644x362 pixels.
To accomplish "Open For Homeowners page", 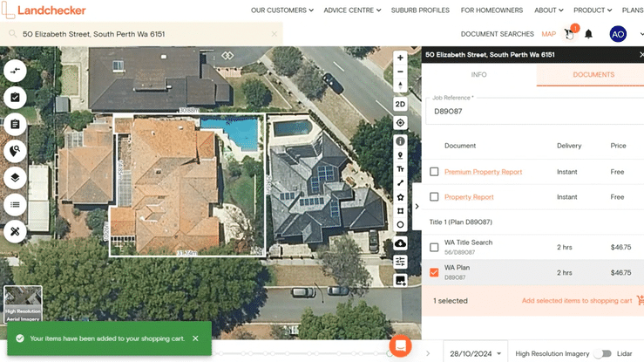I will tap(491, 10).
